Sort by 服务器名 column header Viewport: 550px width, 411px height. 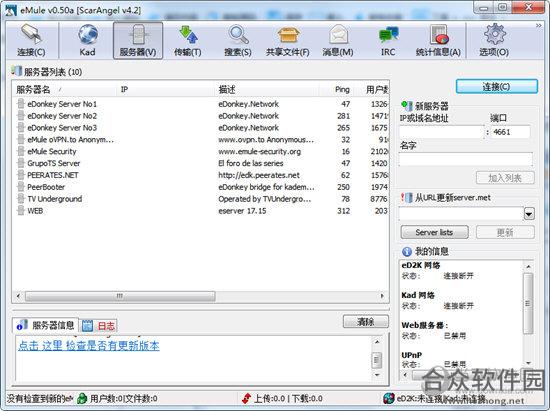[65, 90]
